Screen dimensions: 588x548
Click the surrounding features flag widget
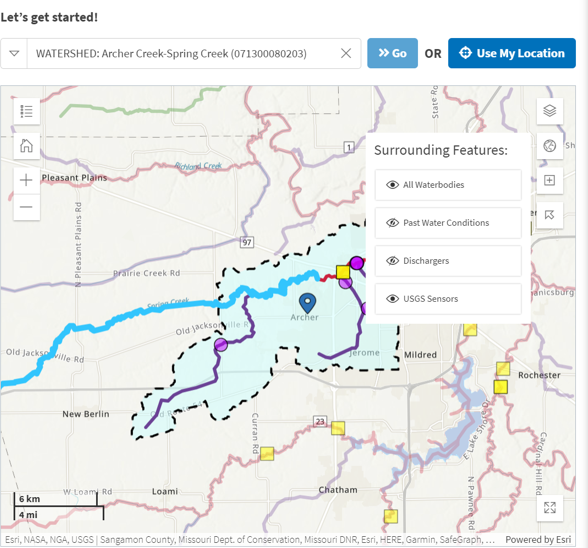pos(549,215)
